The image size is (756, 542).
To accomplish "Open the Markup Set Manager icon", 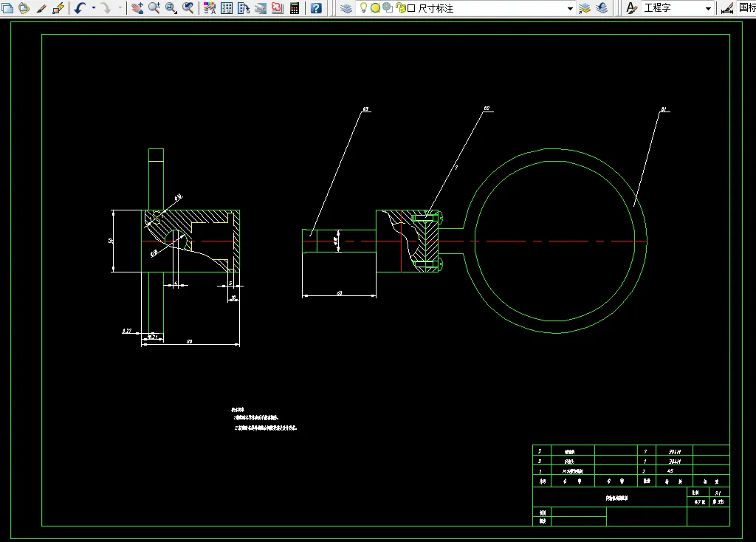I will coord(278,8).
